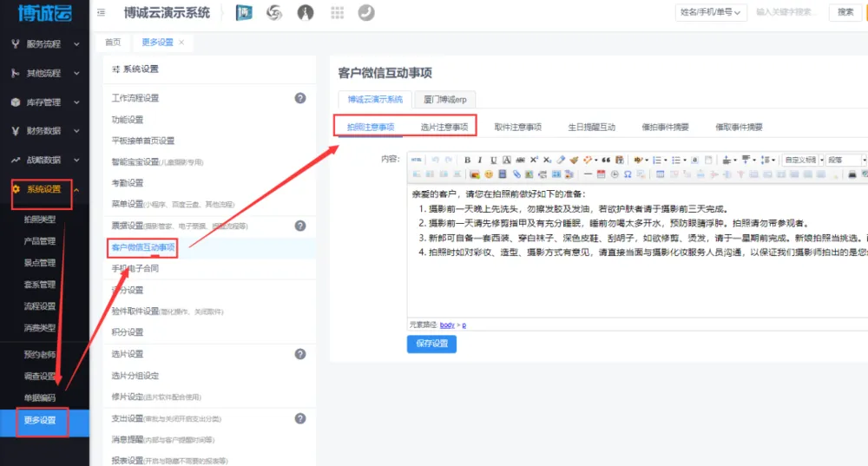The height and width of the screenshot is (466, 868).
Task: Apply italic formatting in the editor toolbar
Action: (x=480, y=161)
